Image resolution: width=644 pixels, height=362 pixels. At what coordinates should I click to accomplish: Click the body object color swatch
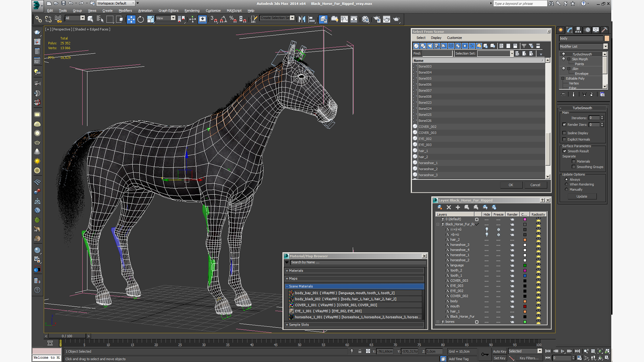point(607,39)
